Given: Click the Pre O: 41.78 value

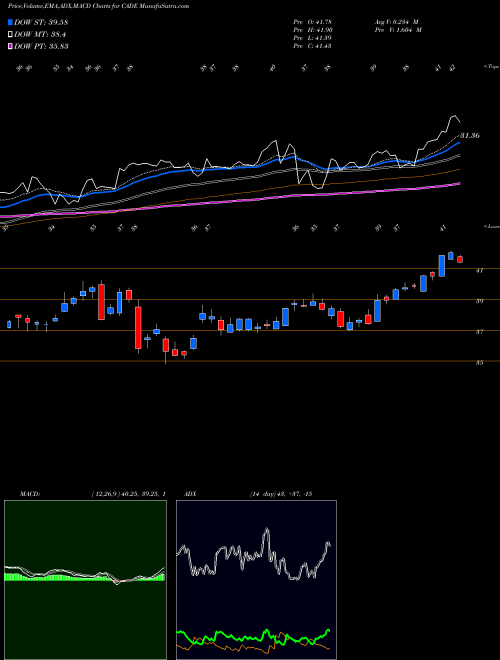Looking at the screenshot, I should (312, 22).
